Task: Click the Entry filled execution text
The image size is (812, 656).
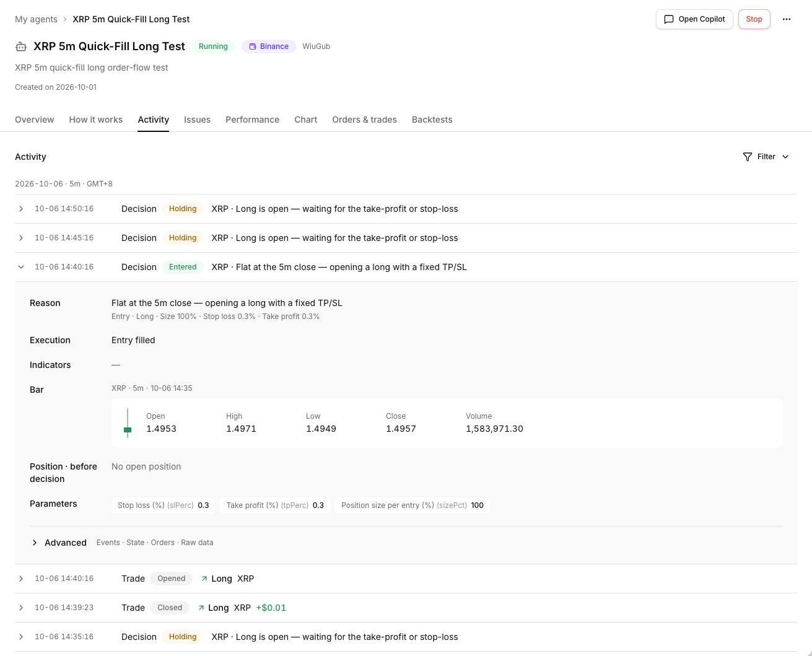Action: [x=133, y=340]
